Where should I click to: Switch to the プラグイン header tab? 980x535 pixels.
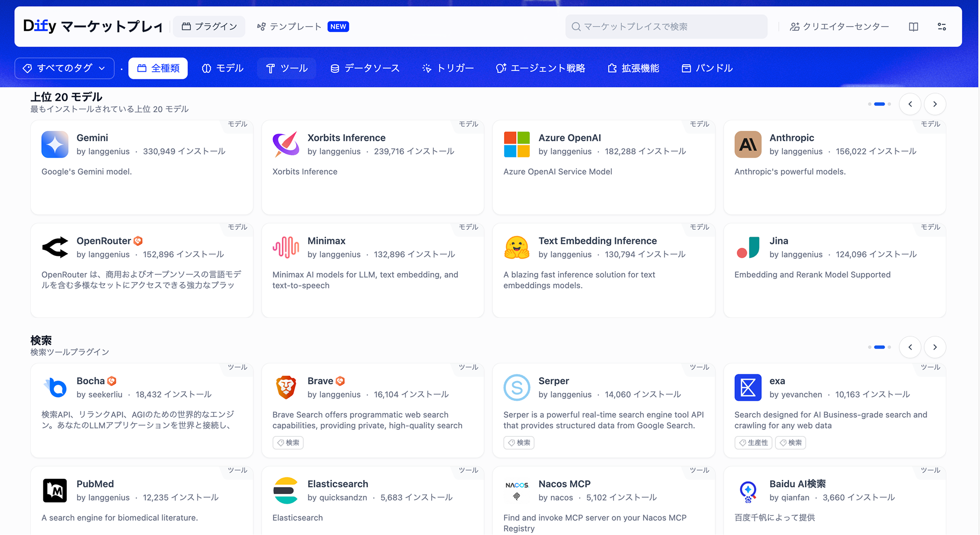tap(209, 27)
